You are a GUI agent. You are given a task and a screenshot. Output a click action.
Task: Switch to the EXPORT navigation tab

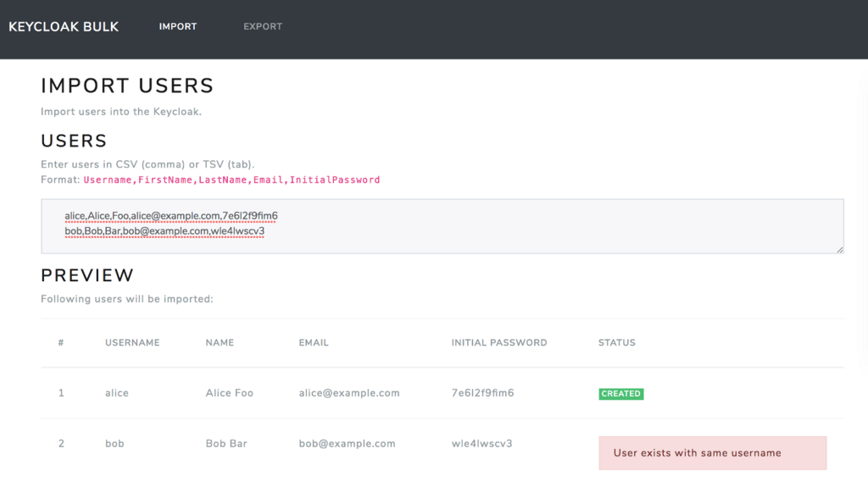(x=263, y=26)
